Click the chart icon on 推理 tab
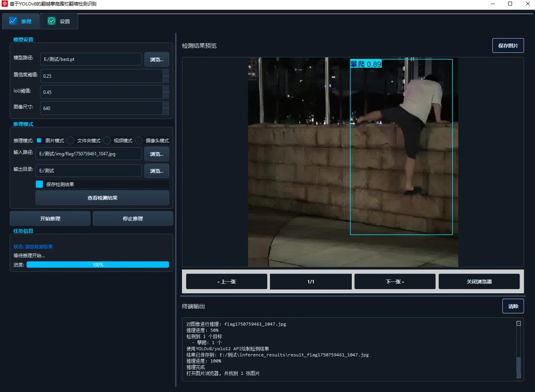535x392 pixels. pyautogui.click(x=13, y=21)
